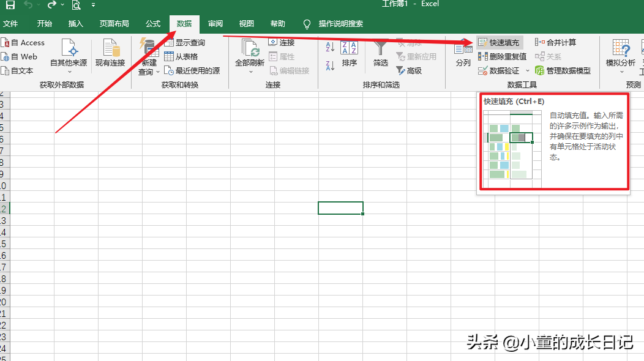Open the 帮助 tab
Screen dimensions: 644x361
[278, 24]
